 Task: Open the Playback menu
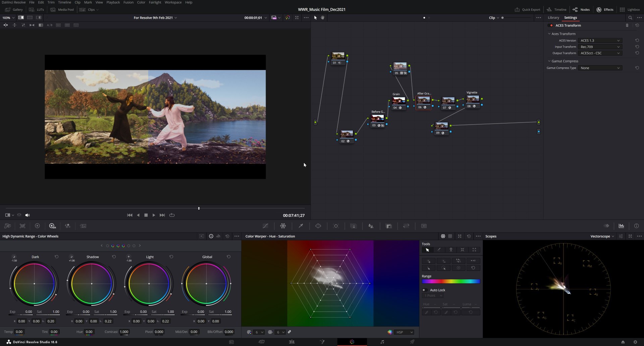(x=113, y=2)
